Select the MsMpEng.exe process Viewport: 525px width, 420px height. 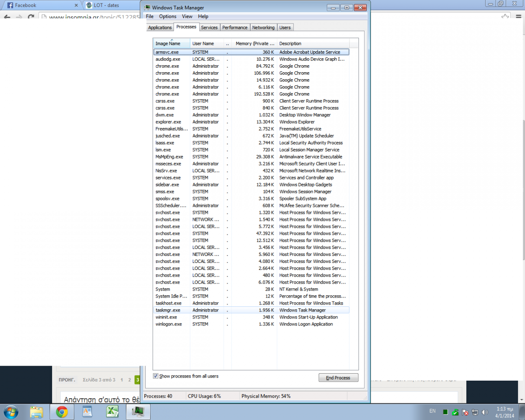pyautogui.click(x=251, y=157)
